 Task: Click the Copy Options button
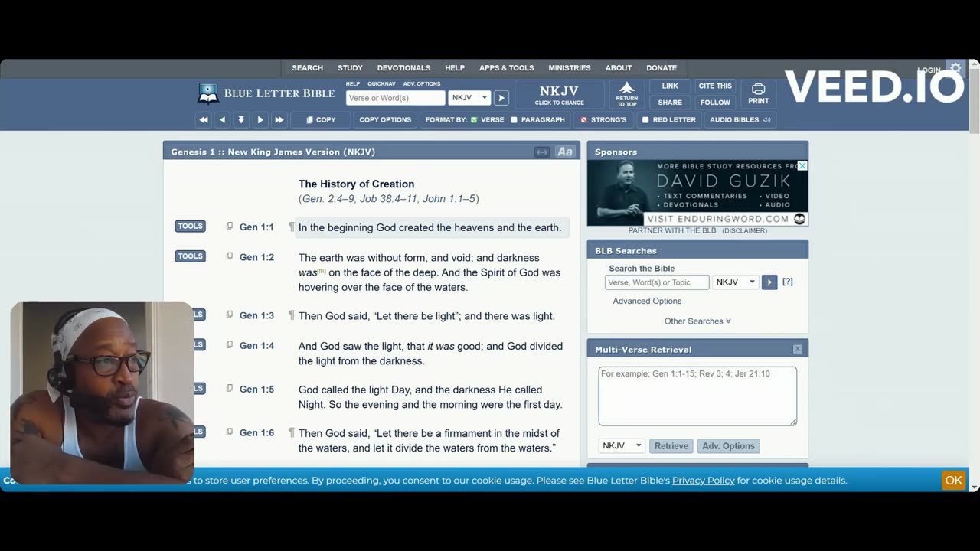coord(385,120)
